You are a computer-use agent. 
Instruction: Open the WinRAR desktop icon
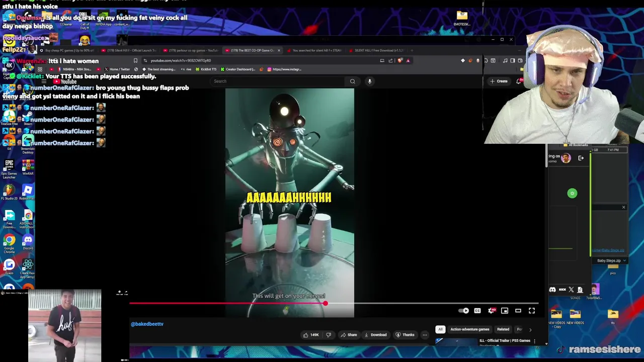pos(28,167)
